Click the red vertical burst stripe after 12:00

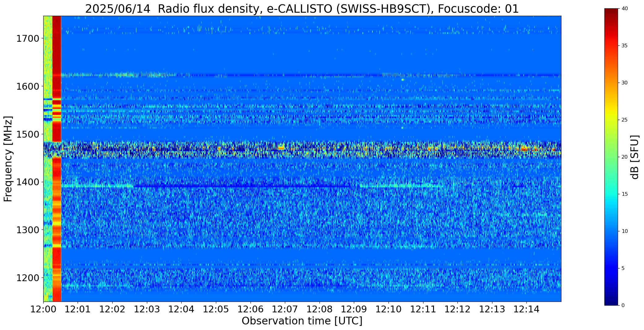pos(57,159)
